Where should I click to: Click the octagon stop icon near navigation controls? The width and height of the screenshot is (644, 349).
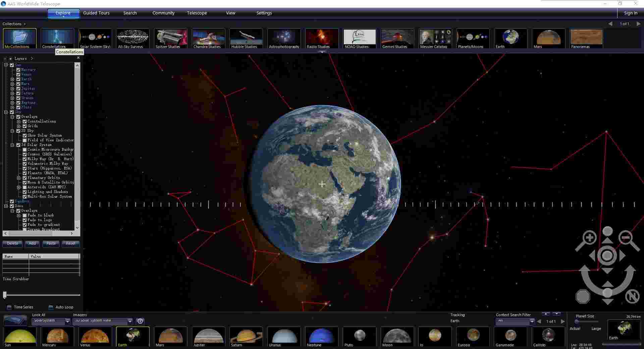pyautogui.click(x=583, y=297)
